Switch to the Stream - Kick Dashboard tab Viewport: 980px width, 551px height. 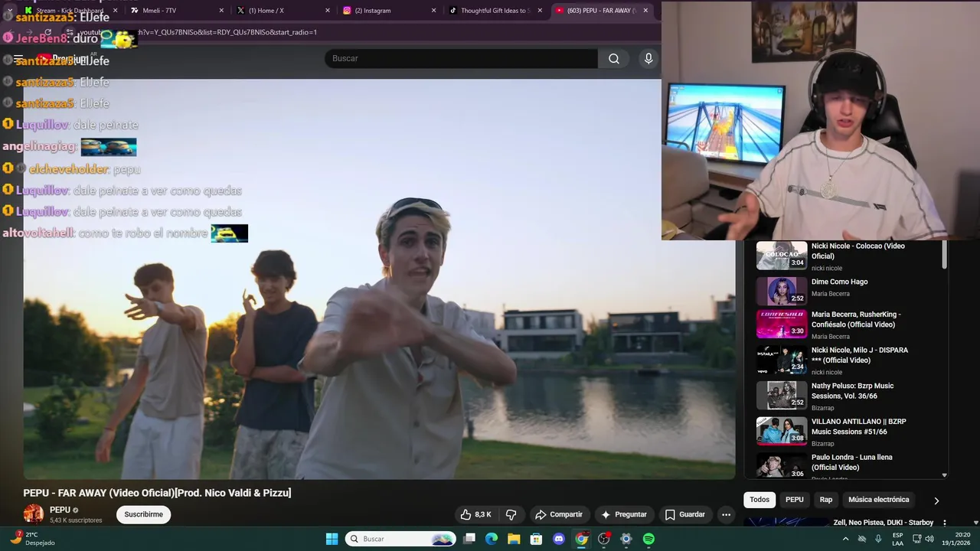[x=70, y=10]
